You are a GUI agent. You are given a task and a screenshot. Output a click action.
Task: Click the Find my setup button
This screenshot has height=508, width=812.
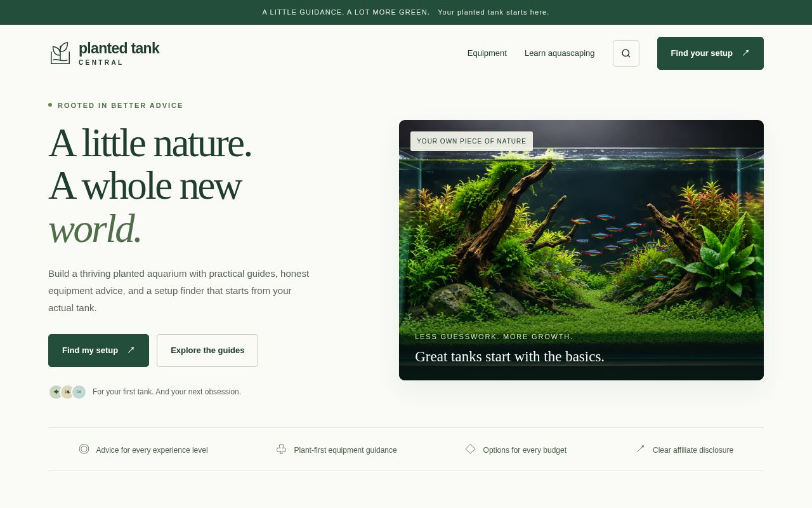click(98, 351)
